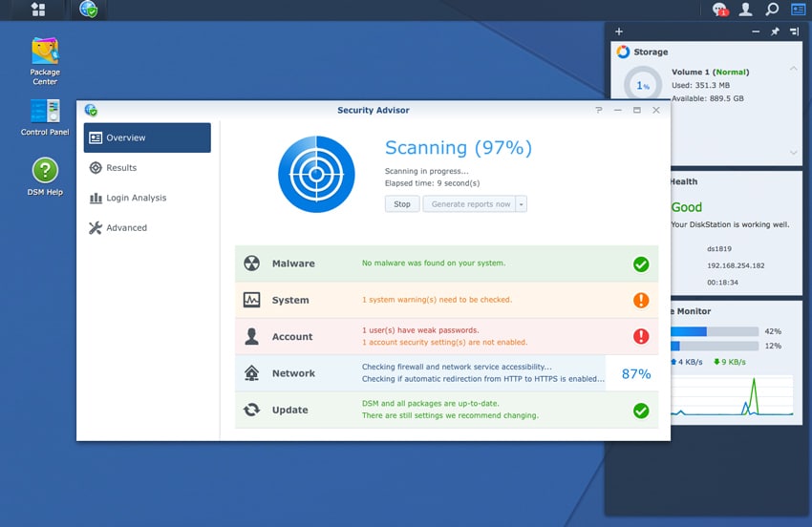Click "No malware was found" message
Screen dimensions: 812x527
(434, 263)
